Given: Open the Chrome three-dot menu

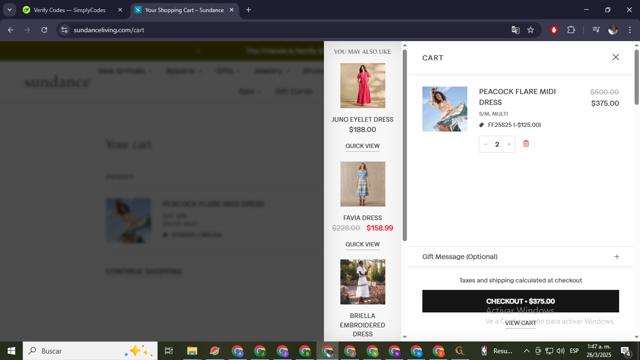Looking at the screenshot, I should [630, 30].
